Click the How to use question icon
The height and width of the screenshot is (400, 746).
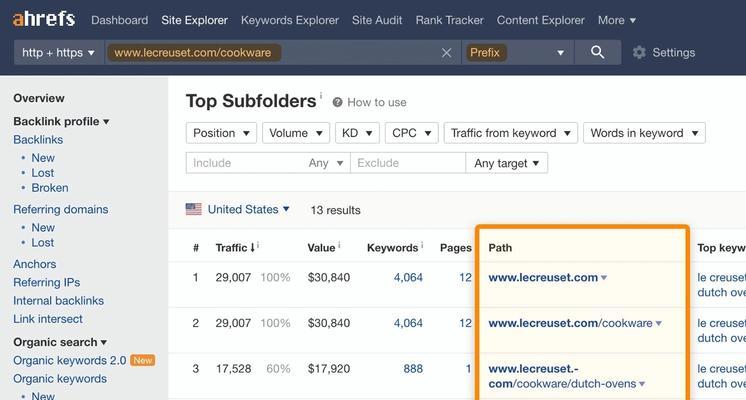coord(337,102)
